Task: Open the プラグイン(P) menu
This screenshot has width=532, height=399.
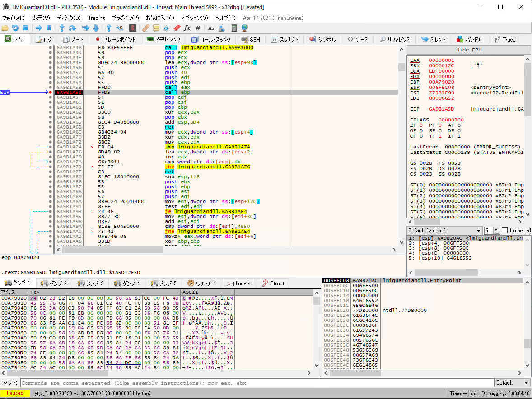Action: [x=125, y=18]
